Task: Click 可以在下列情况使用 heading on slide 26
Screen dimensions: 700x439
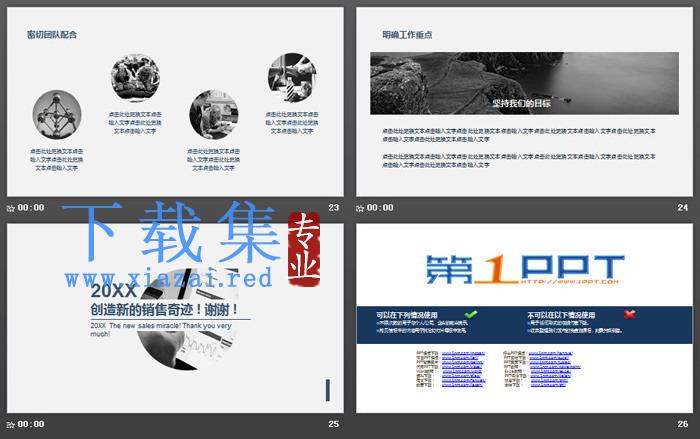Action: coord(407,315)
